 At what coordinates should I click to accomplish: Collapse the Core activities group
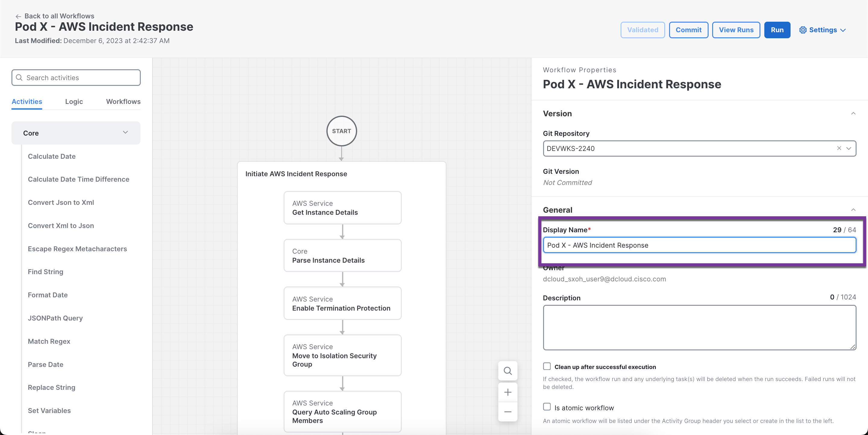[125, 133]
